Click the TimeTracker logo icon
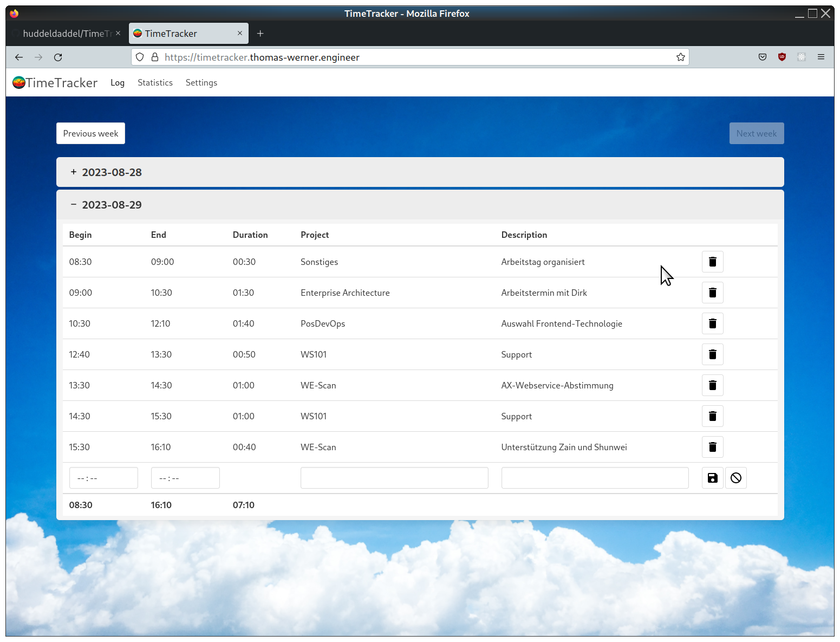840x642 pixels. [x=19, y=82]
